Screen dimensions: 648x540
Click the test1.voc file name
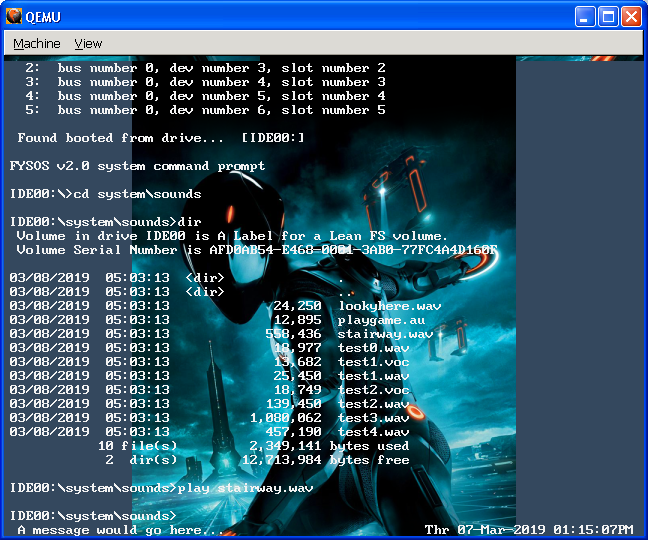pos(374,362)
